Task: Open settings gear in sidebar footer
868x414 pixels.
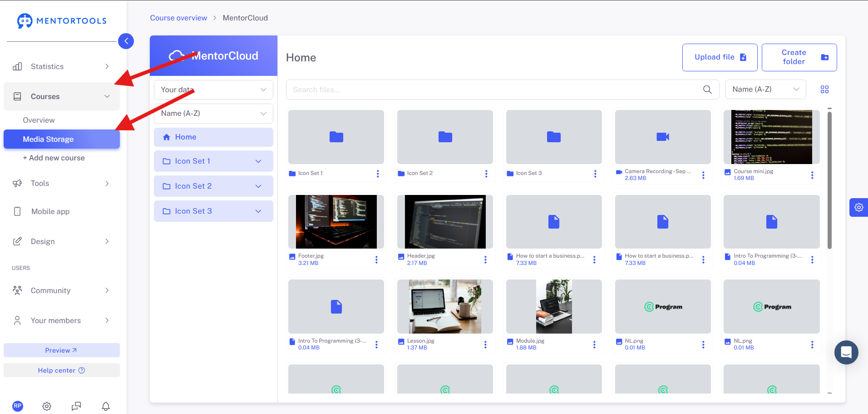Action: click(x=47, y=406)
